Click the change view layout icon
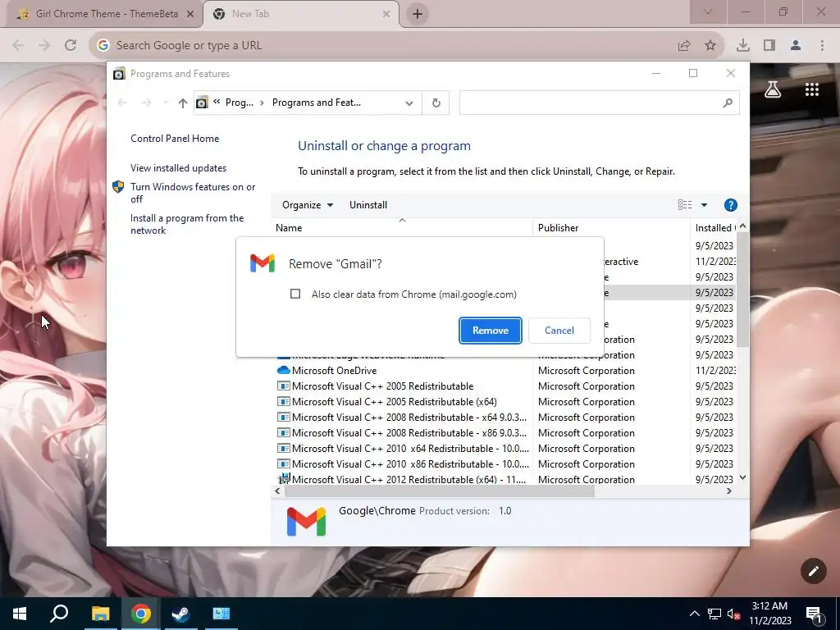The height and width of the screenshot is (630, 840). (x=685, y=205)
